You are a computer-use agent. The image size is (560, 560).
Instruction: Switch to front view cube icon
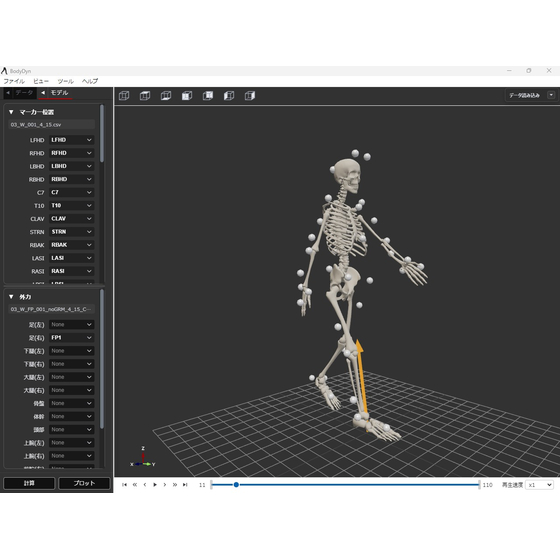[187, 96]
